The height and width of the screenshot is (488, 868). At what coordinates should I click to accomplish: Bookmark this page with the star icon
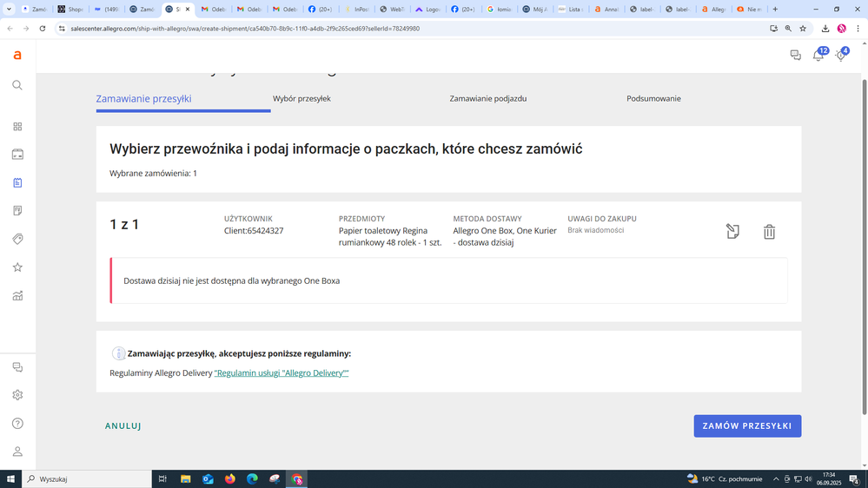[x=803, y=28]
